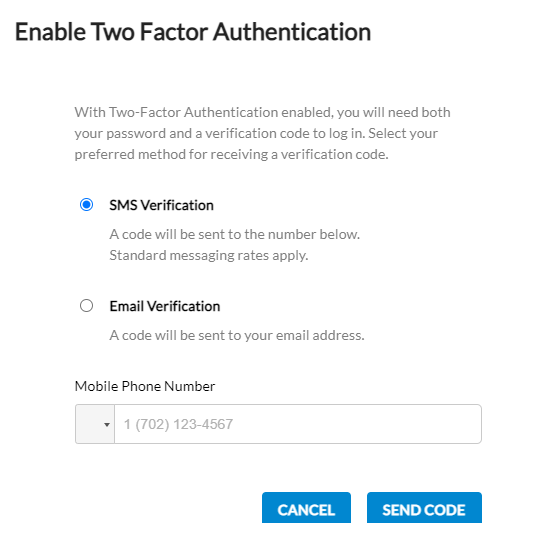Click the line starting "your password and a verification code"

coord(256,134)
